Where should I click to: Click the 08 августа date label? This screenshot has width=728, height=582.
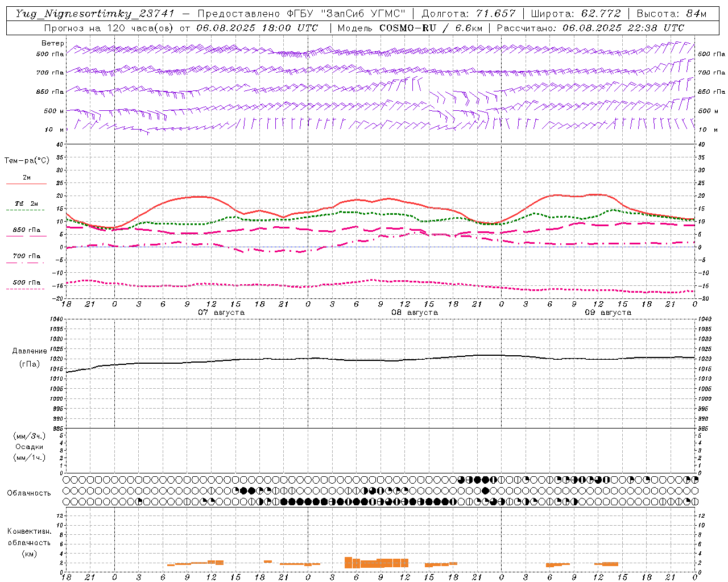tap(415, 313)
